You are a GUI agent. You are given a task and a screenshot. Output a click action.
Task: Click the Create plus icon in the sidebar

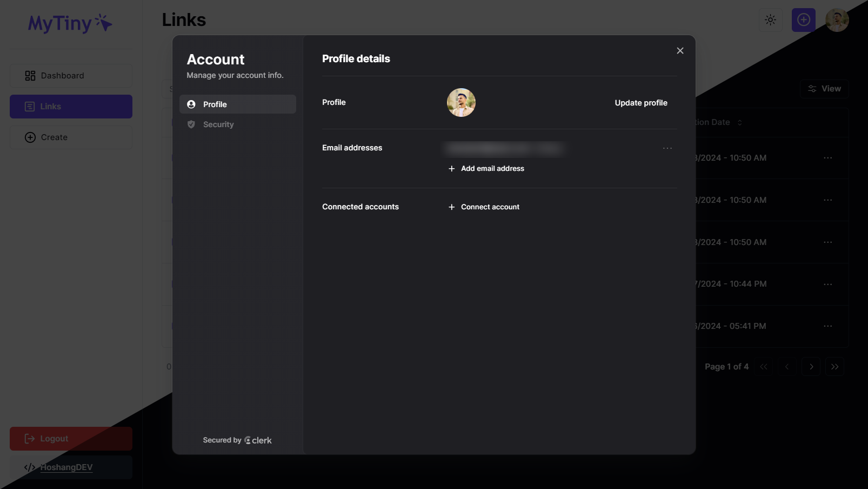click(x=30, y=137)
